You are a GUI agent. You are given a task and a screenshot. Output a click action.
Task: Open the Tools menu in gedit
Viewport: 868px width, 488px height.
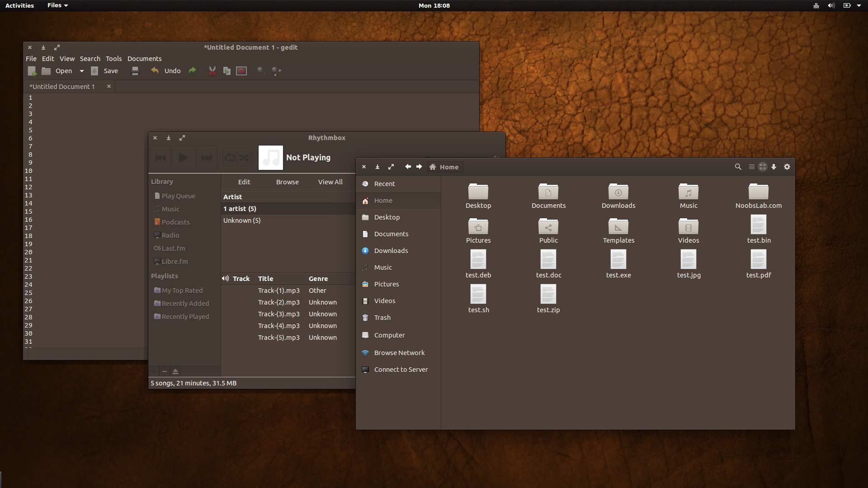[113, 59]
